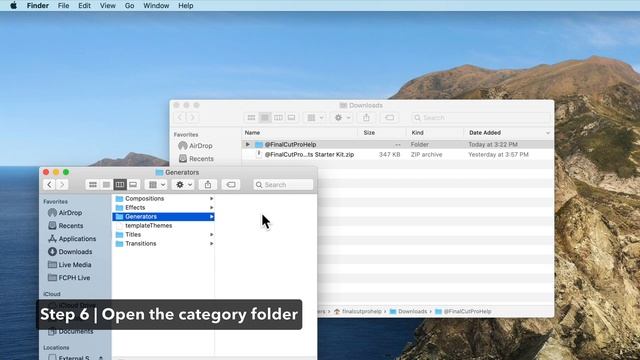The width and height of the screenshot is (640, 360).
Task: Click @FinalCutProHelp in the path bar
Action: 463,311
